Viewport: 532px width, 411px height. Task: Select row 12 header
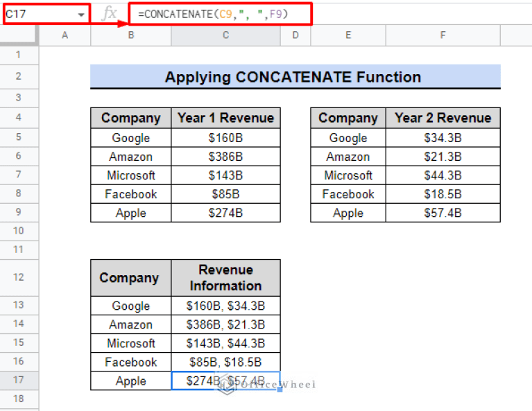coord(19,277)
